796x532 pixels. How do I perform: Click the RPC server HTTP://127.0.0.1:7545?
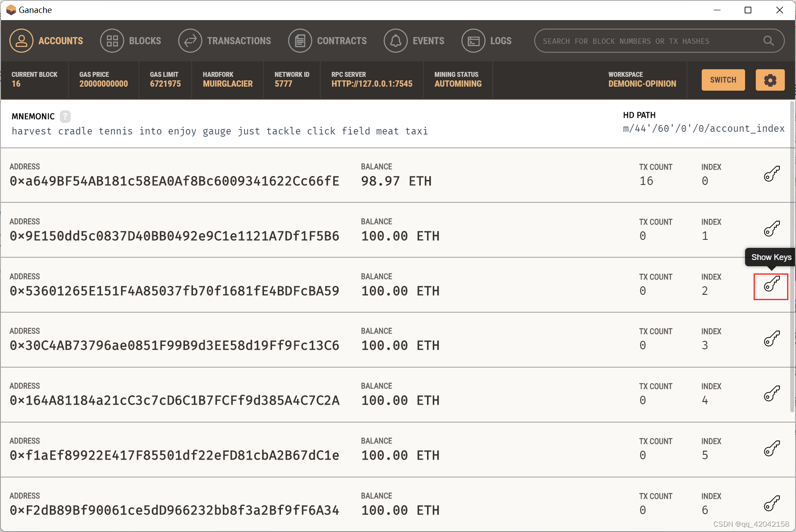tap(372, 84)
